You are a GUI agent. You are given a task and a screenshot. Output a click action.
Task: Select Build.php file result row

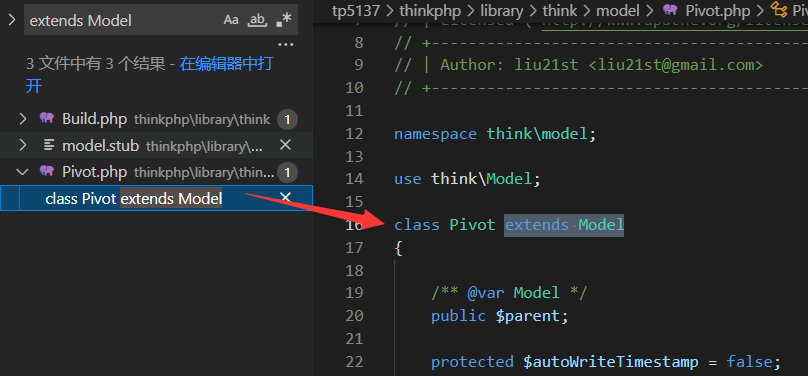click(x=156, y=119)
